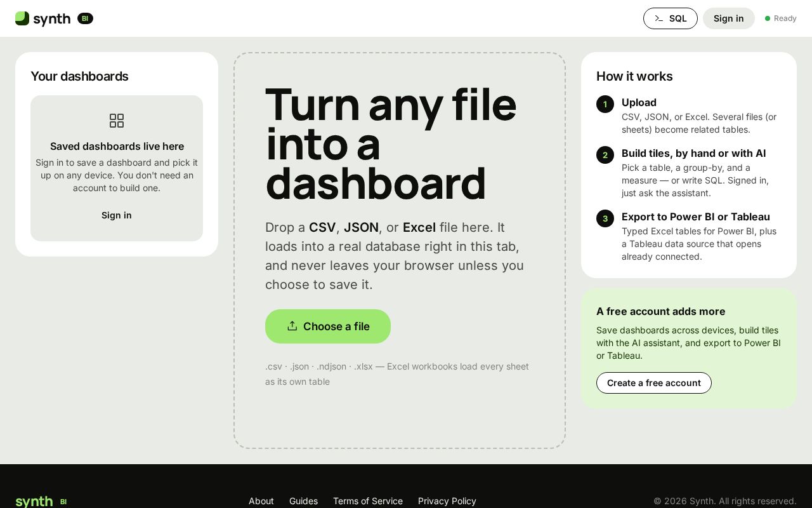Image resolution: width=812 pixels, height=508 pixels.
Task: Click the 'Turn any file into a dashboard' headline
Action: click(391, 144)
